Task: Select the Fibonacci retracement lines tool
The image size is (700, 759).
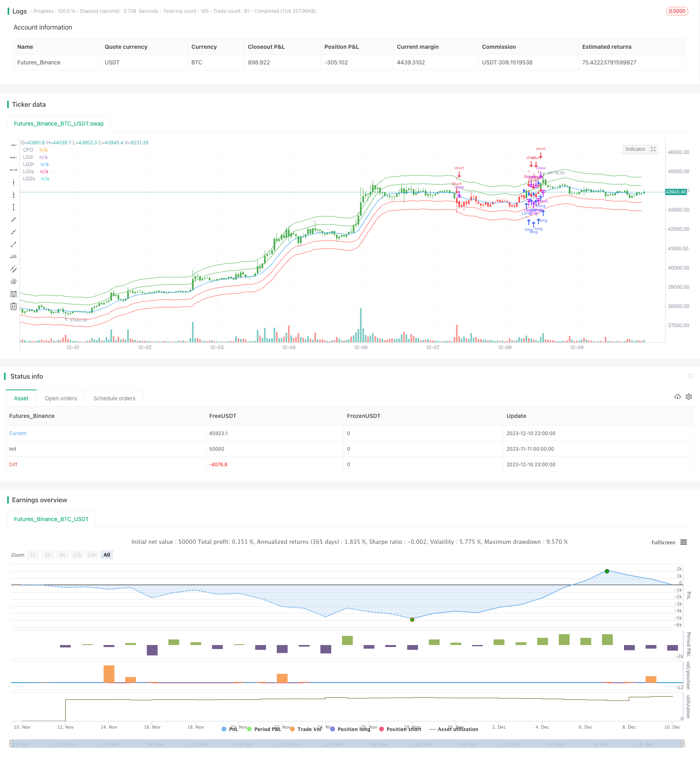Action: coord(14,294)
